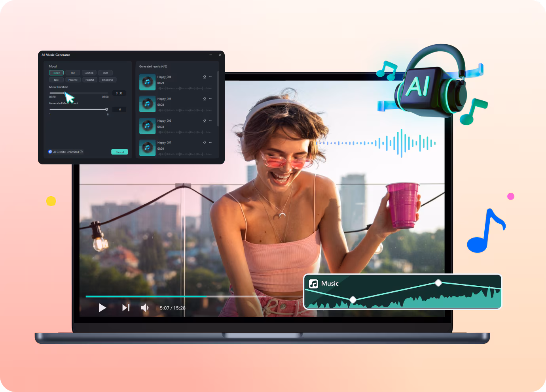Click the music count value field showing 6
The height and width of the screenshot is (392, 546).
[x=119, y=109]
